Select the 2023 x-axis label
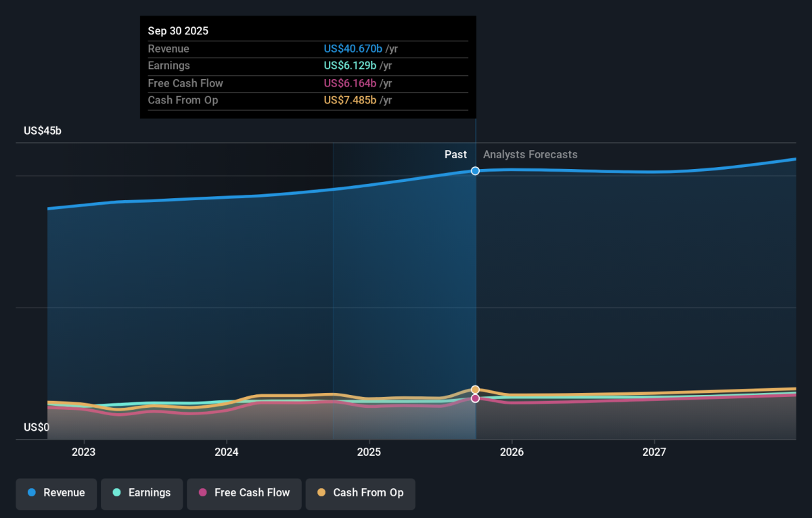Image resolution: width=812 pixels, height=518 pixels. (x=83, y=451)
